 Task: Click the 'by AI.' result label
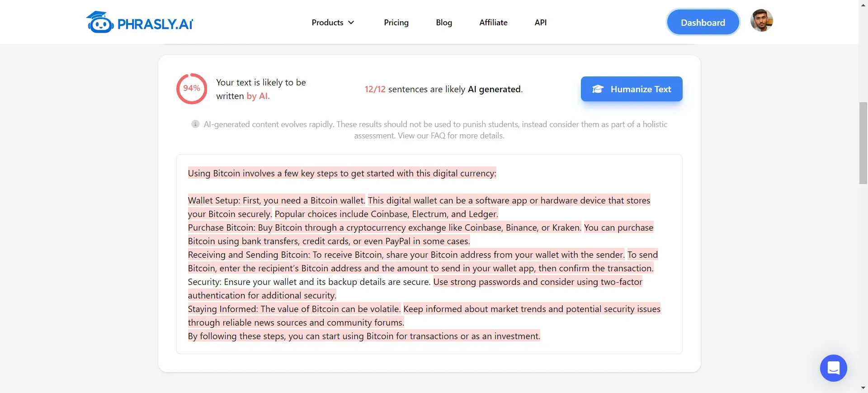point(258,96)
